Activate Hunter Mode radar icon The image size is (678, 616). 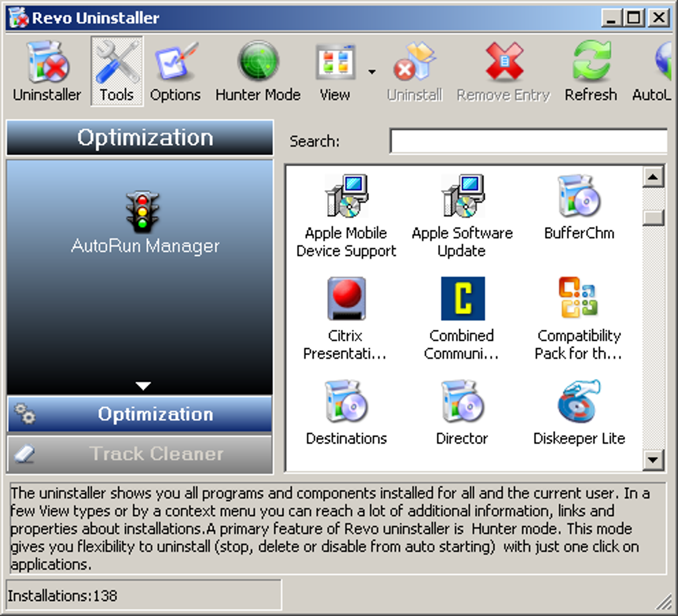[x=258, y=61]
